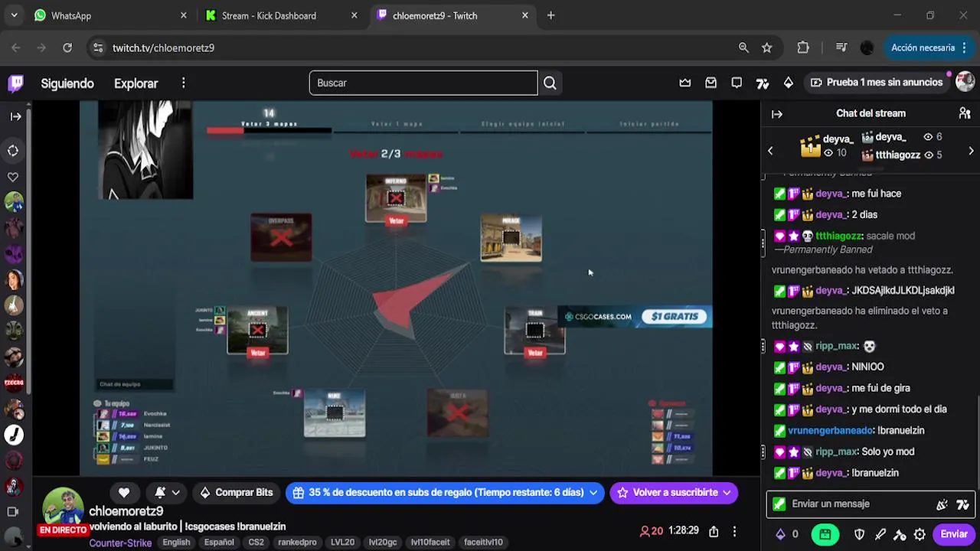Focus the Buscar search field
The height and width of the screenshot is (551, 980).
pyautogui.click(x=423, y=83)
